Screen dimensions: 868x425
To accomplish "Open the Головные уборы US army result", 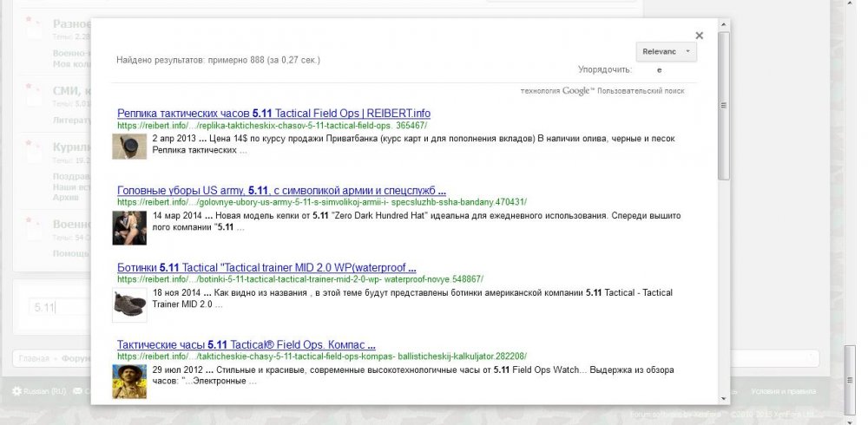I will coord(281,190).
